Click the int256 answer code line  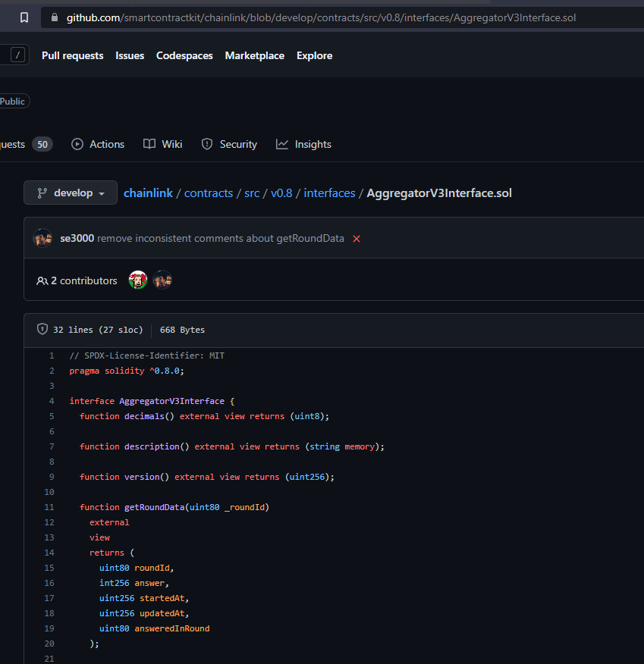(134, 583)
